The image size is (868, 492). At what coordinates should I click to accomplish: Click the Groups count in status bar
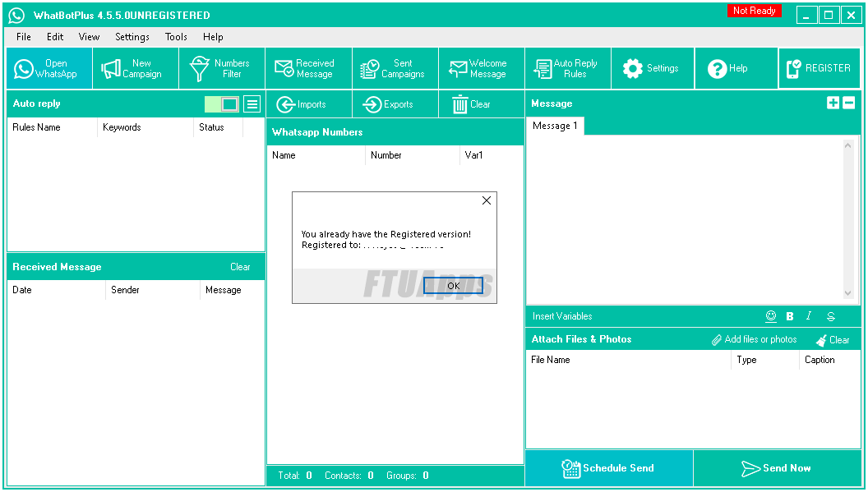coord(408,476)
